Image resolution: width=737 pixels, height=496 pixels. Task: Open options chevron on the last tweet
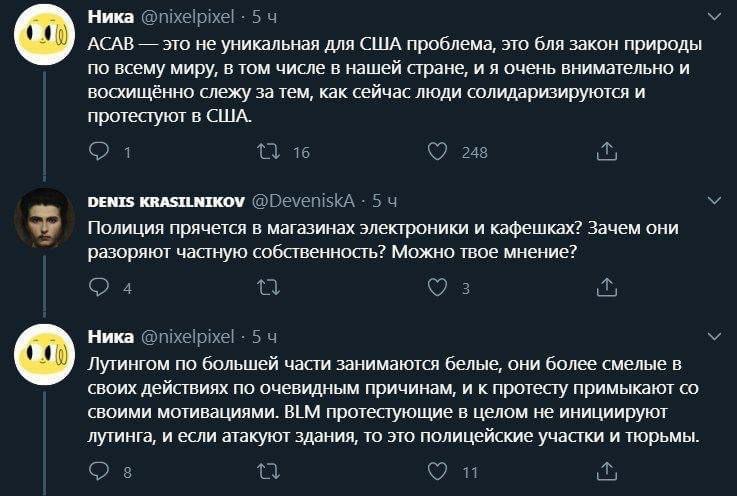[x=713, y=336]
